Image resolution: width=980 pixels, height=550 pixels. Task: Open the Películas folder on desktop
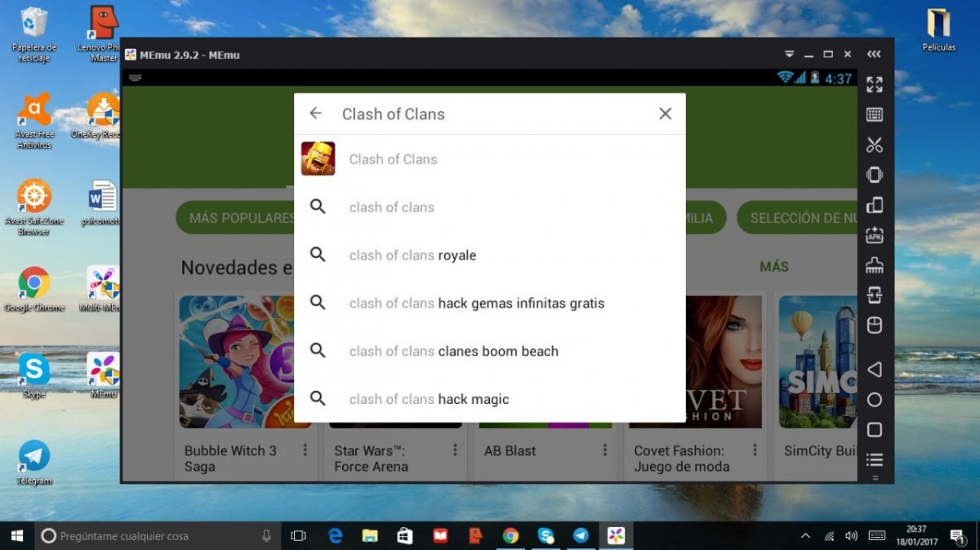(x=939, y=29)
